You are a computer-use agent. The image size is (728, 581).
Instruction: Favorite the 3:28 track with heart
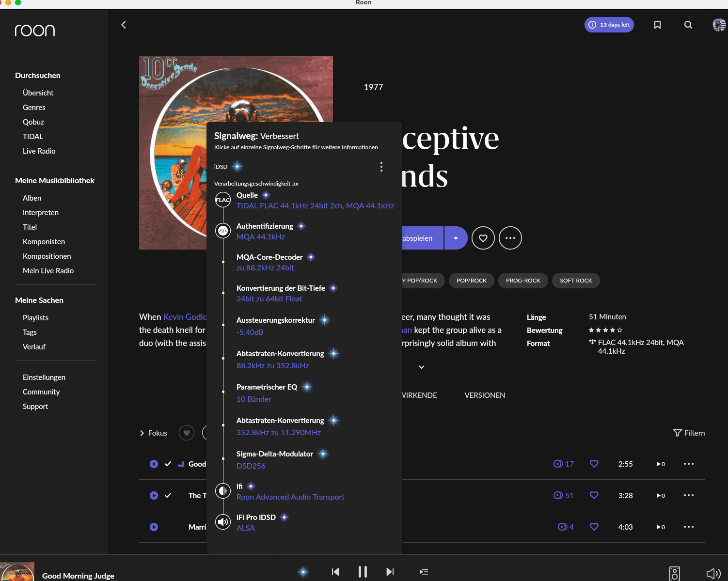(x=594, y=495)
